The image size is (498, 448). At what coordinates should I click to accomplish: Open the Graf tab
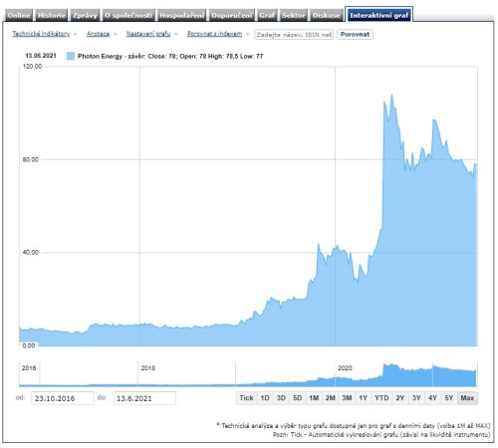[x=267, y=15]
